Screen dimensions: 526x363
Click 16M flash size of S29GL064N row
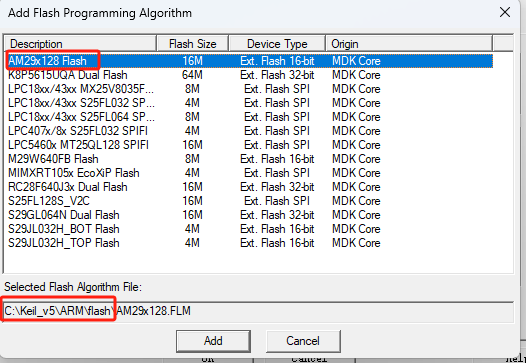point(192,215)
